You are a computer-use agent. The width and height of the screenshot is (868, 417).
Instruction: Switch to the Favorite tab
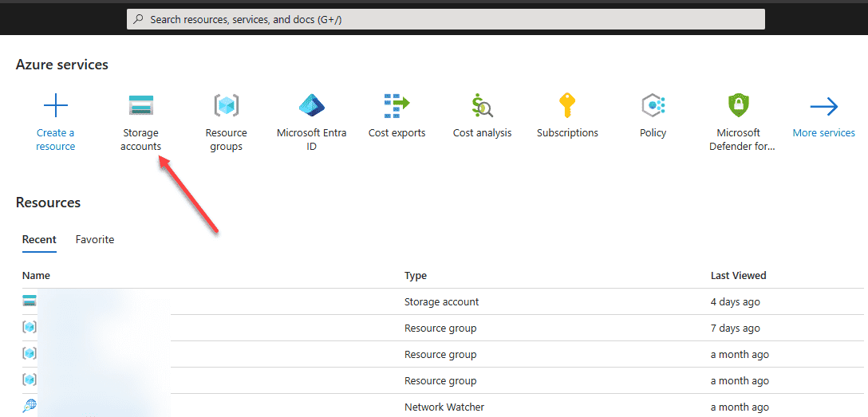pos(95,239)
